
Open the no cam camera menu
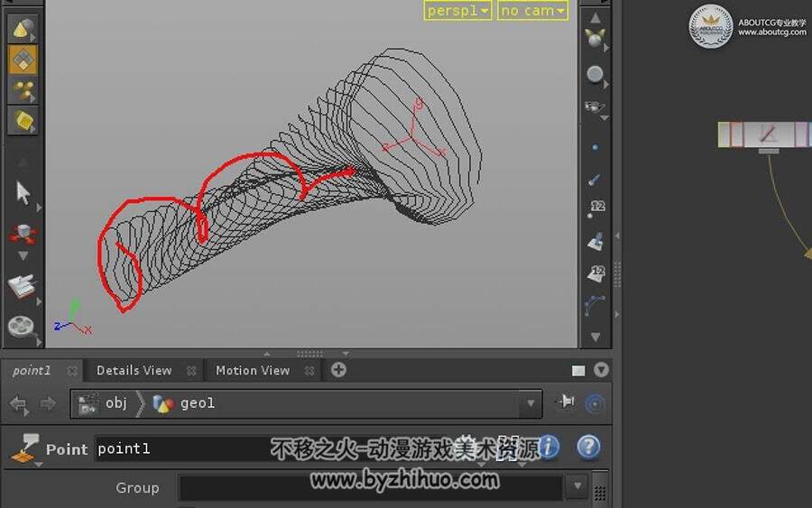(532, 10)
